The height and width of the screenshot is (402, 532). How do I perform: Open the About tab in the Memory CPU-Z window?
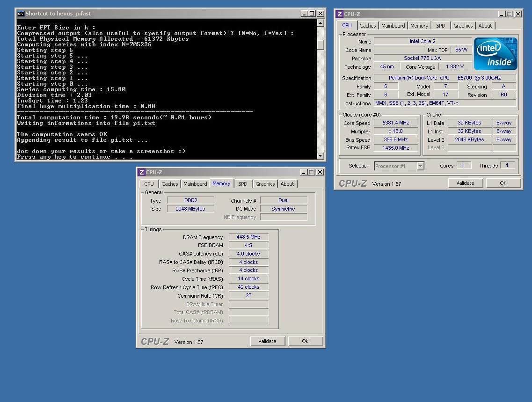click(287, 184)
